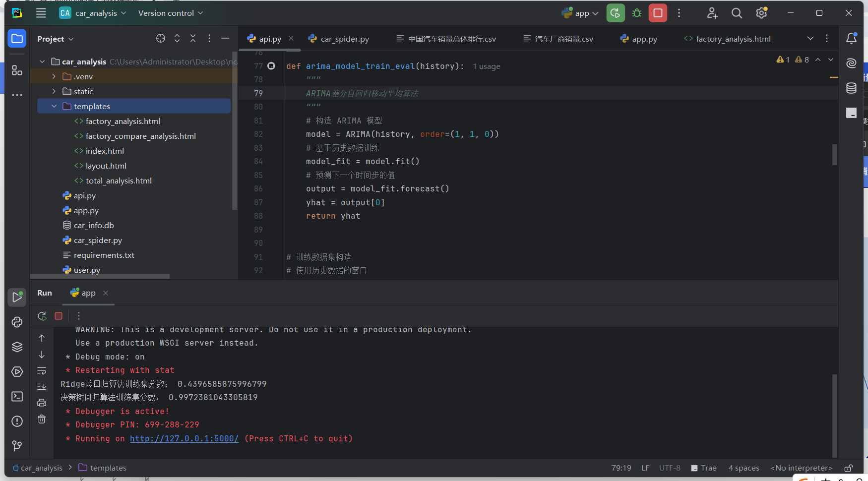Open the Problems tool window
The height and width of the screenshot is (481, 868).
pos(17,421)
